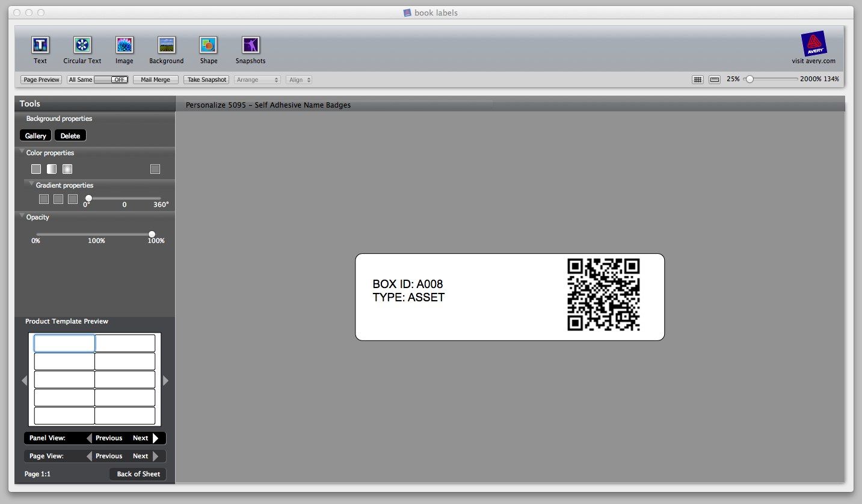This screenshot has width=862, height=504.
Task: Delete the background using the Delete button
Action: [70, 135]
